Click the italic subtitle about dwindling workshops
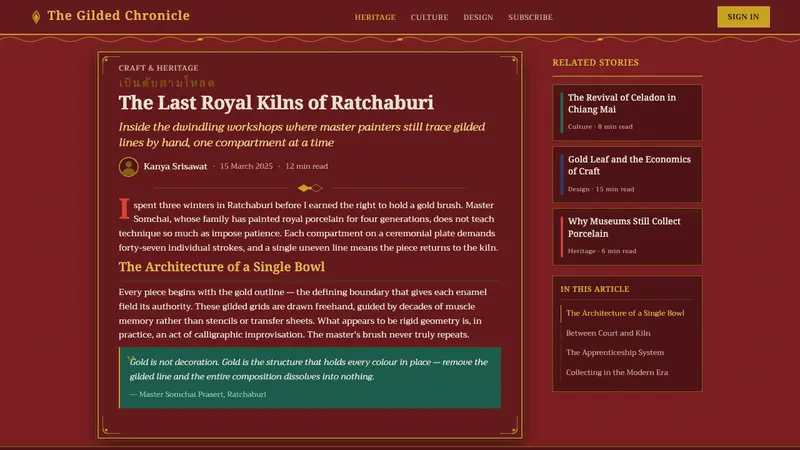Image resolution: width=800 pixels, height=450 pixels. coord(302,135)
